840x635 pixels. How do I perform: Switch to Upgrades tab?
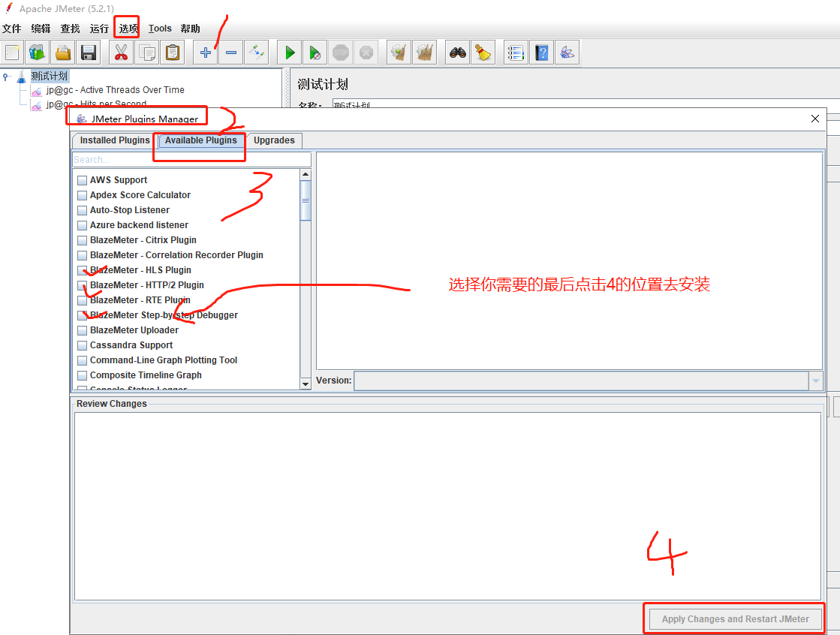274,140
